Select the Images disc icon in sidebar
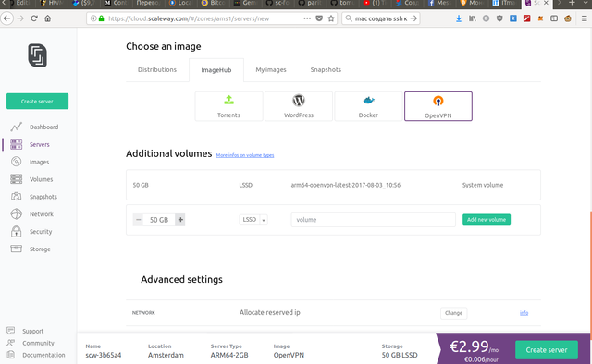Screen dimensions: 592x364 pos(17,162)
